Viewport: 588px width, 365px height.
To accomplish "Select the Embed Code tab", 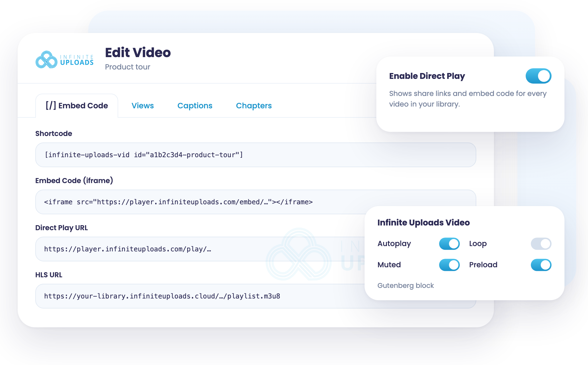I will click(x=77, y=106).
